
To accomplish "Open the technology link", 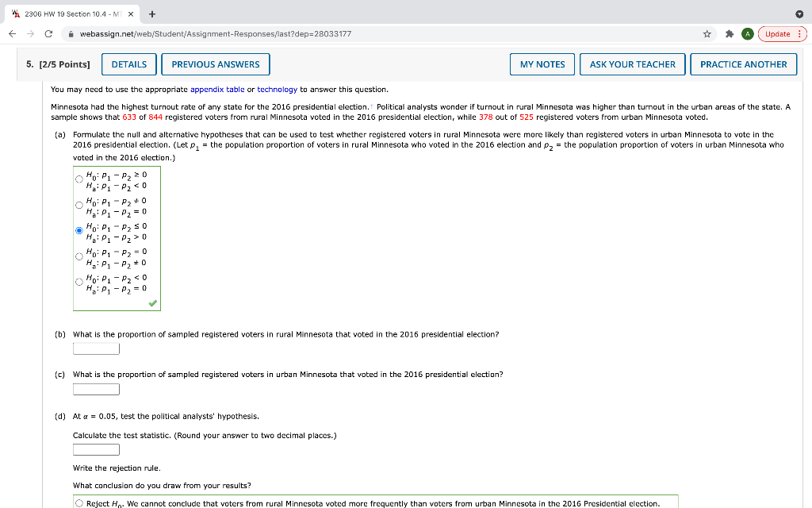I will (x=277, y=89).
